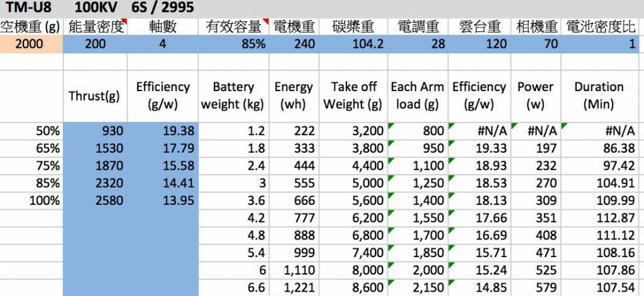Select the 2,150 each arm load cell

pyautogui.click(x=417, y=288)
